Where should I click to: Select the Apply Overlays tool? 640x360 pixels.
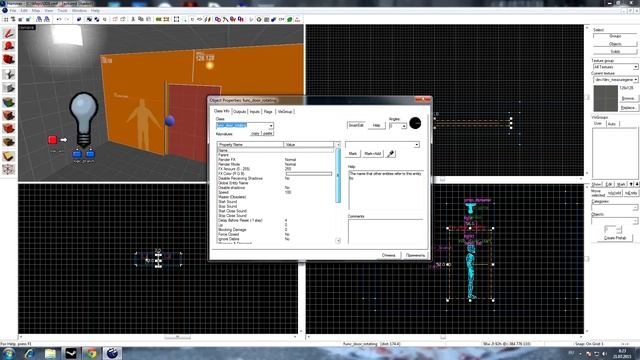pos(9,142)
